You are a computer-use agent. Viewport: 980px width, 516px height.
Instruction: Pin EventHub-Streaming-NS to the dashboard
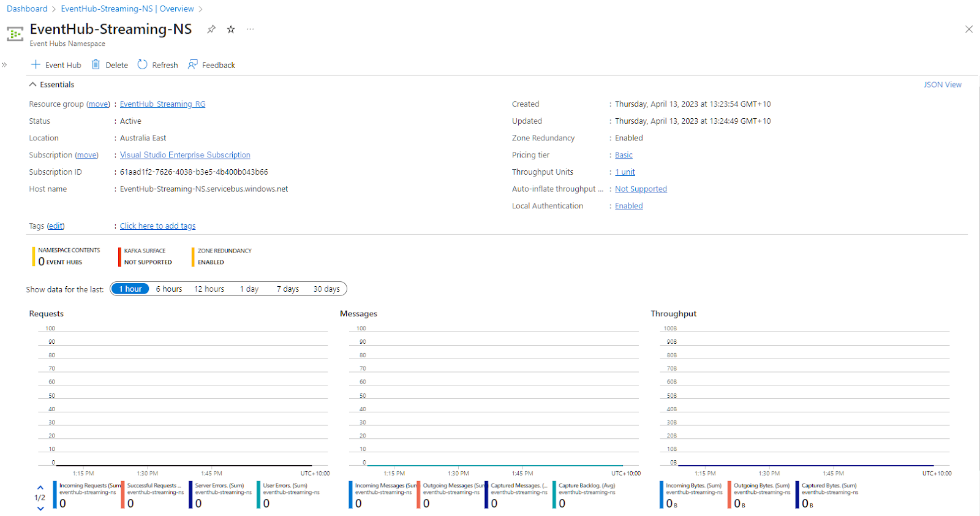[x=211, y=29]
